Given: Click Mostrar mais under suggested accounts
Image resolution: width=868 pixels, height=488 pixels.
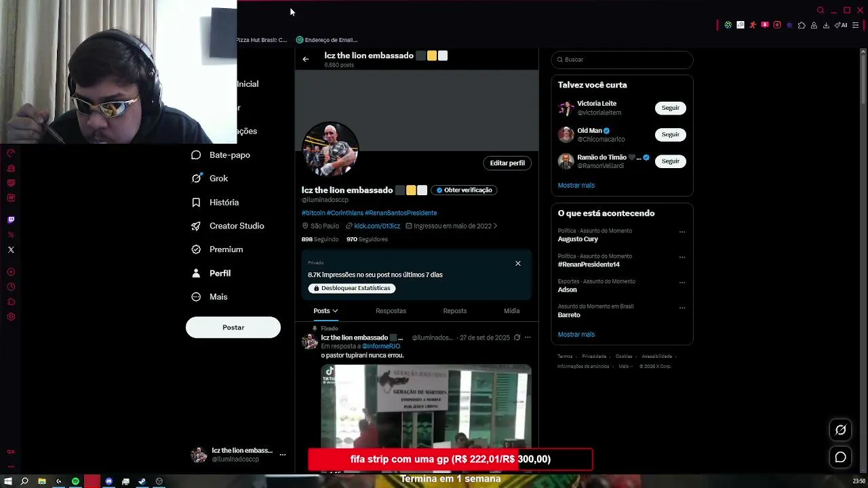Looking at the screenshot, I should pos(576,185).
